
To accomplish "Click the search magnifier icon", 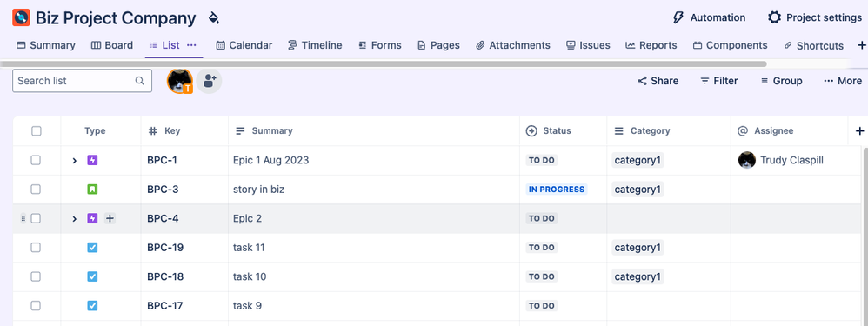I will click(x=139, y=81).
